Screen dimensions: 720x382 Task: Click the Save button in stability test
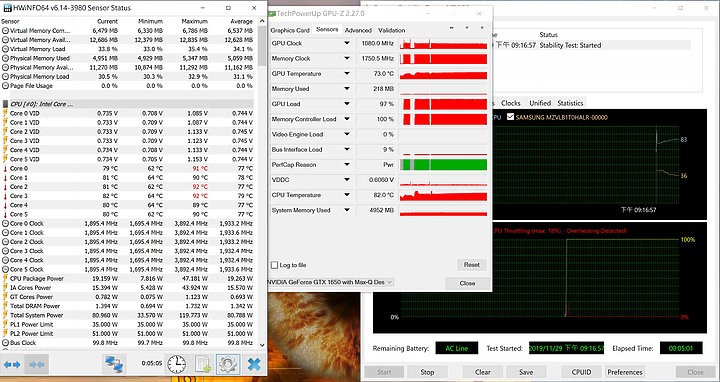(526, 372)
